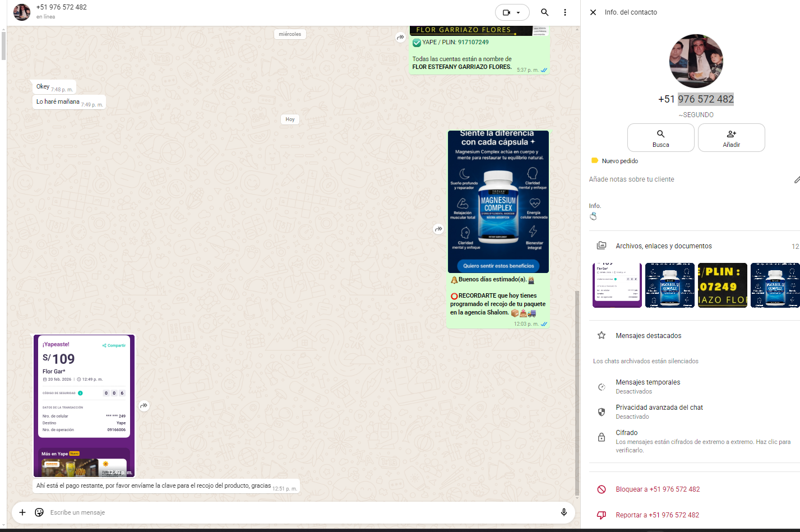The image size is (800, 532).
Task: Forward the Magnesium Complex image message
Action: click(438, 229)
